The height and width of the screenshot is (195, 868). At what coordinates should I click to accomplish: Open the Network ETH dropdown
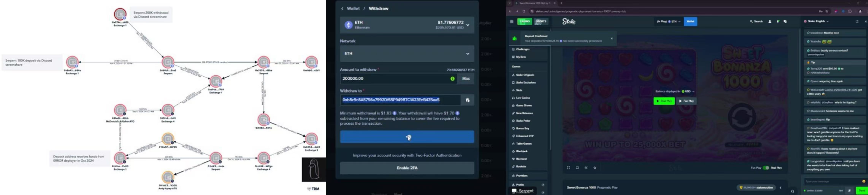tap(407, 53)
